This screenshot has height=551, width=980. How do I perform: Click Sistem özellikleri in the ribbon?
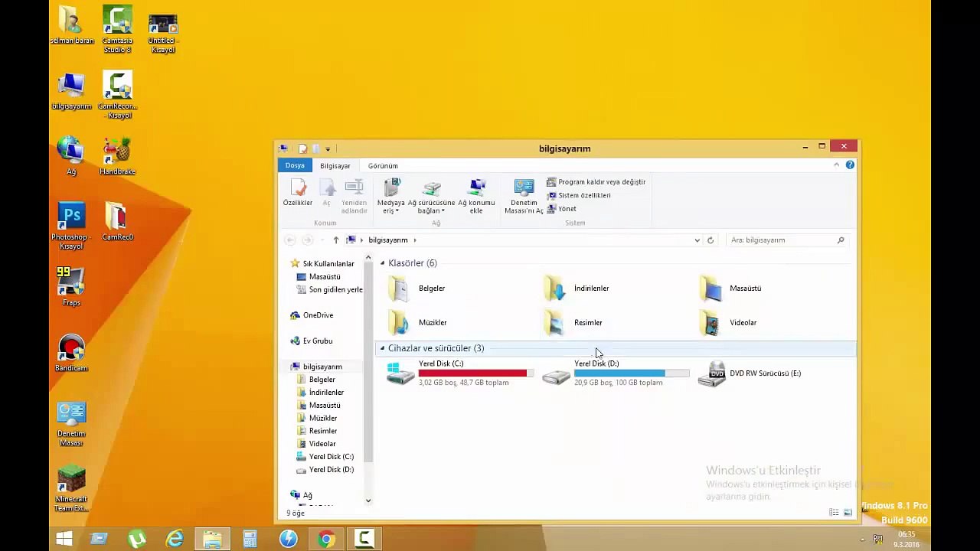point(579,195)
